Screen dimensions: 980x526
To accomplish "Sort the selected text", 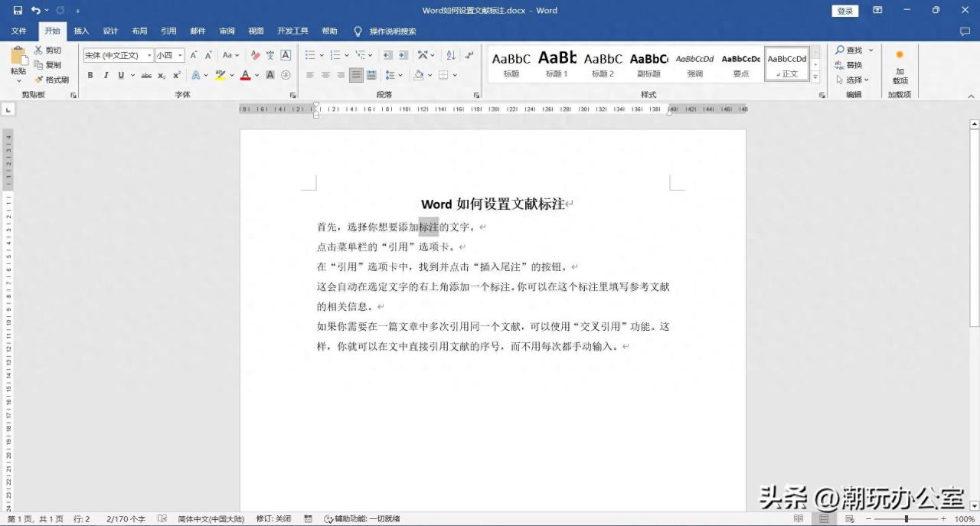I will 450,55.
